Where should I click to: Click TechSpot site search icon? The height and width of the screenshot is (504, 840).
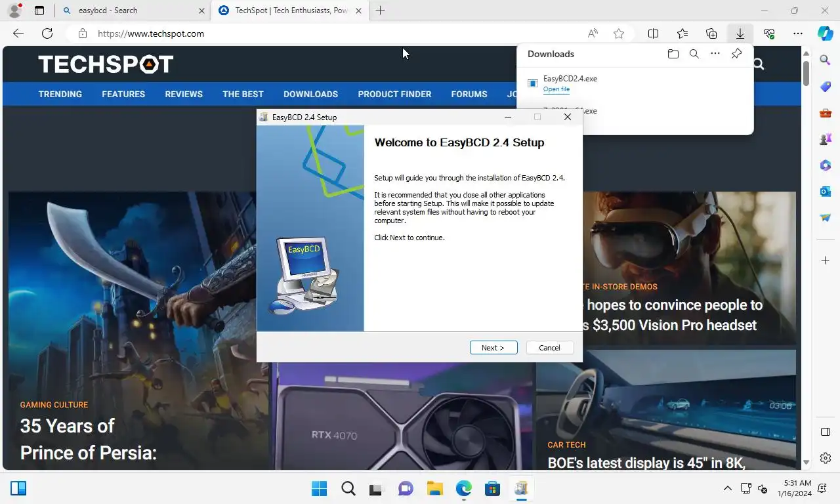tap(759, 64)
